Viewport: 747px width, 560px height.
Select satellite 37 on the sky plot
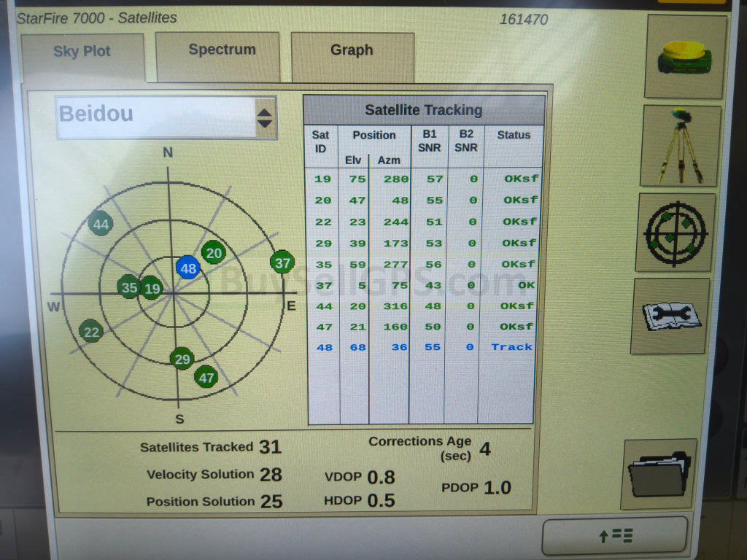point(282,262)
